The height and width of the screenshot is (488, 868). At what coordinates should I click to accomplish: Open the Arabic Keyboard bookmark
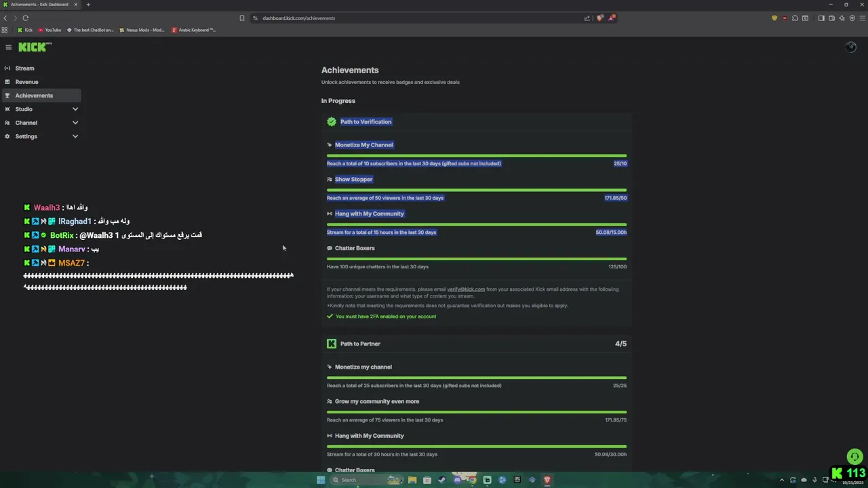[194, 30]
